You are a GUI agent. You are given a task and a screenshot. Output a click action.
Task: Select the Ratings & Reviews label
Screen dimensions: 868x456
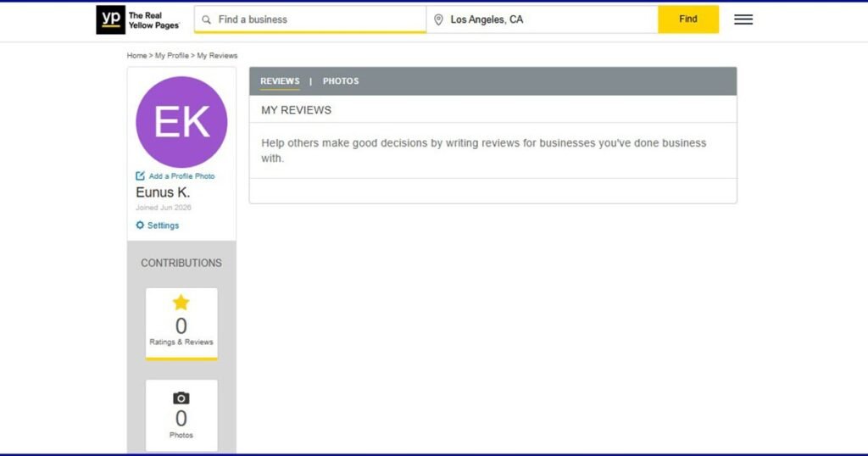click(181, 342)
